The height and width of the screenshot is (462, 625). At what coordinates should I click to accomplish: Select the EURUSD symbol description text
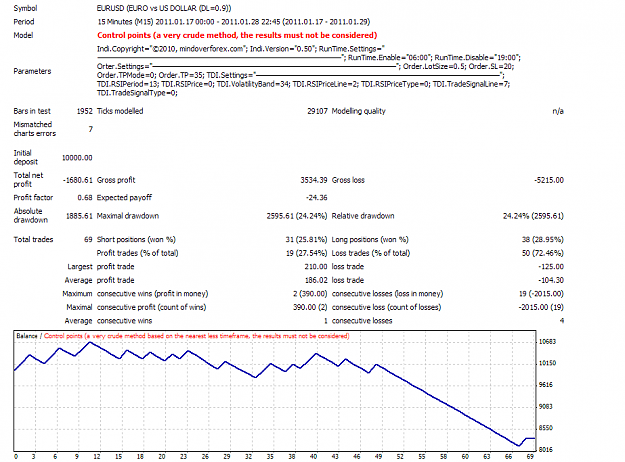(x=164, y=8)
